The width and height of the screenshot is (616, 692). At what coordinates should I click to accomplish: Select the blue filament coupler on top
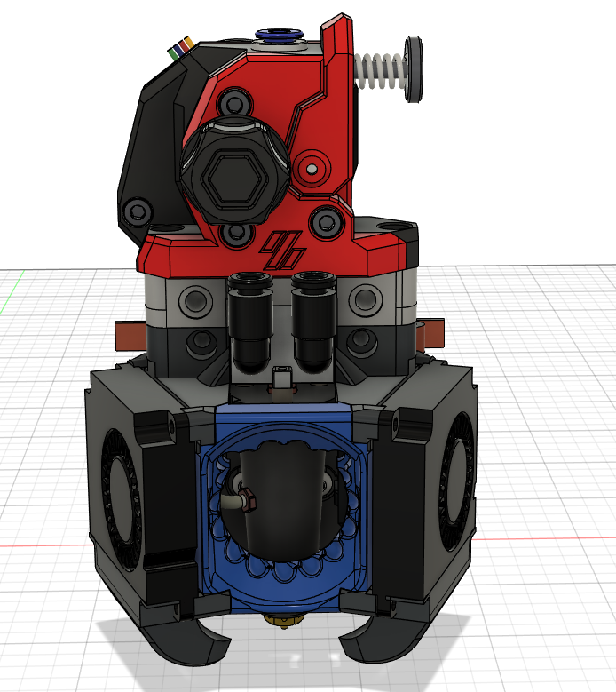279,35
